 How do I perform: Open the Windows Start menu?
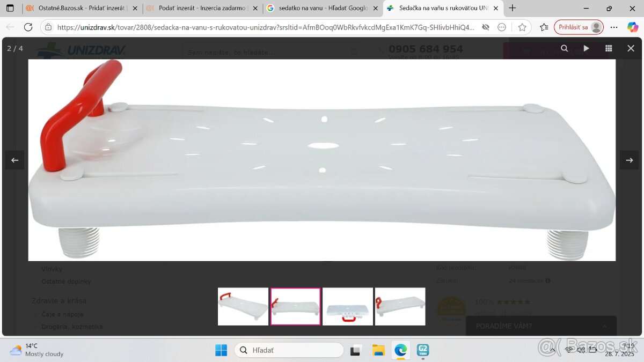[x=221, y=350]
